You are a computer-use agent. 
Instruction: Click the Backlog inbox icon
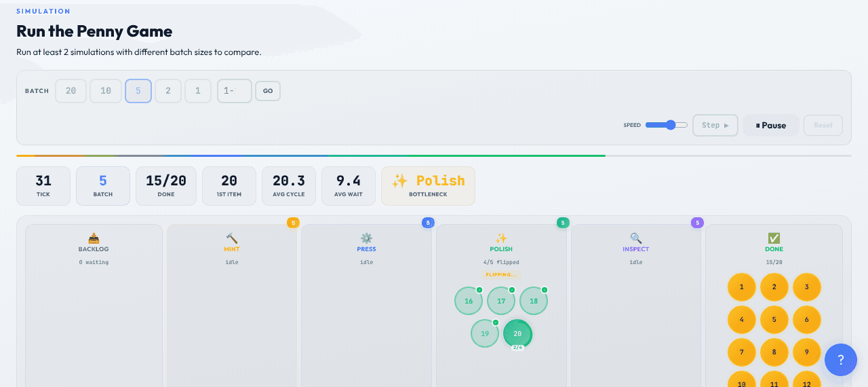tap(94, 238)
